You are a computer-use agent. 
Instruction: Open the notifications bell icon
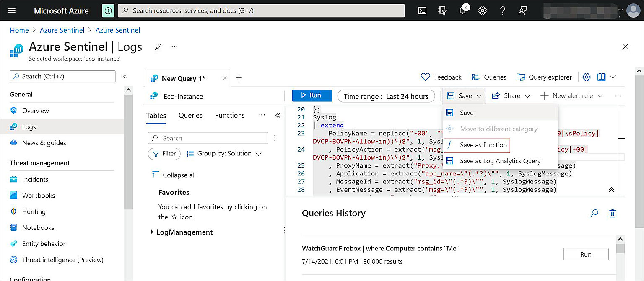[x=463, y=11]
